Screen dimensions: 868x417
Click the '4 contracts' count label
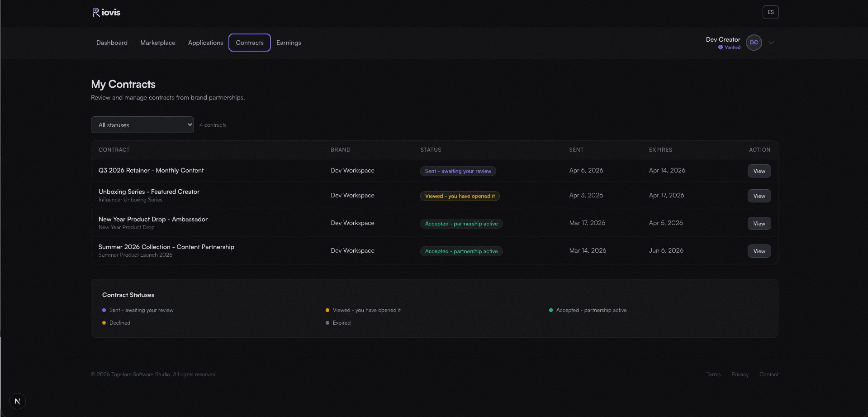click(x=213, y=125)
